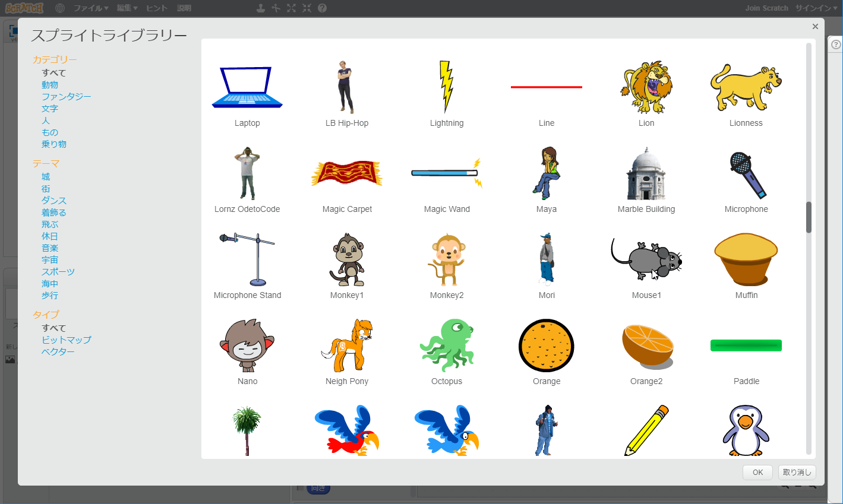Filter by 動物 category
The image size is (843, 504).
point(50,85)
